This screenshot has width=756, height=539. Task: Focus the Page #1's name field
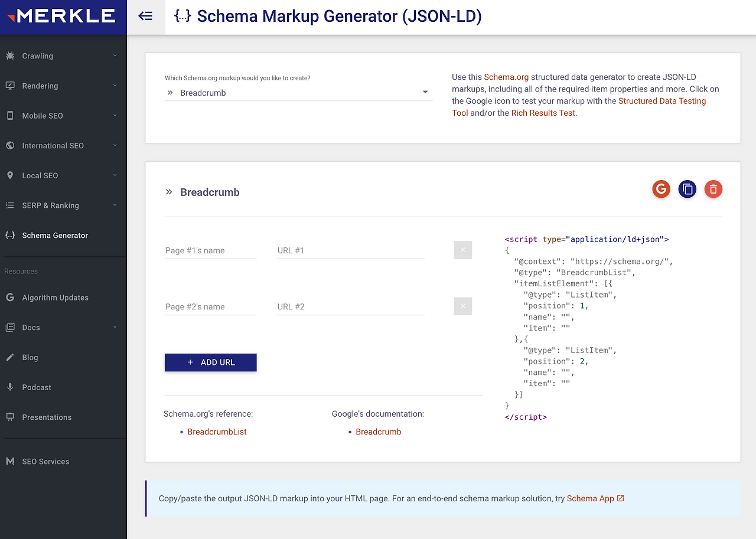211,250
